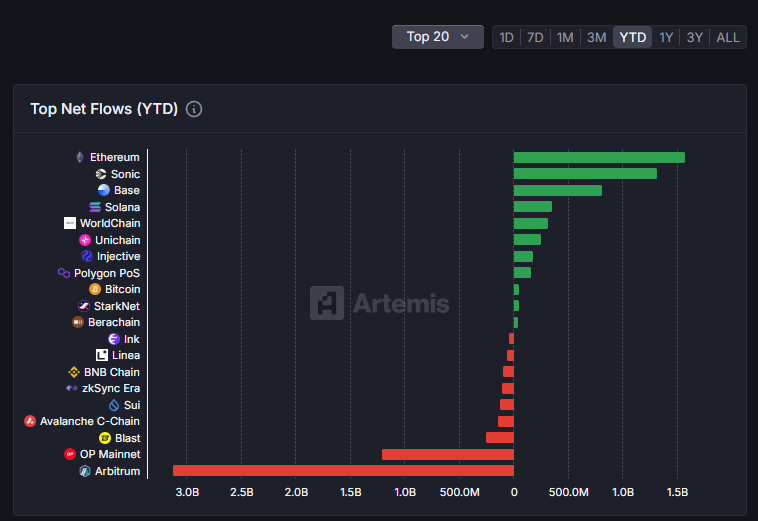Viewport: 758px width, 521px height.
Task: Open the Top 20 dropdown
Action: click(437, 37)
